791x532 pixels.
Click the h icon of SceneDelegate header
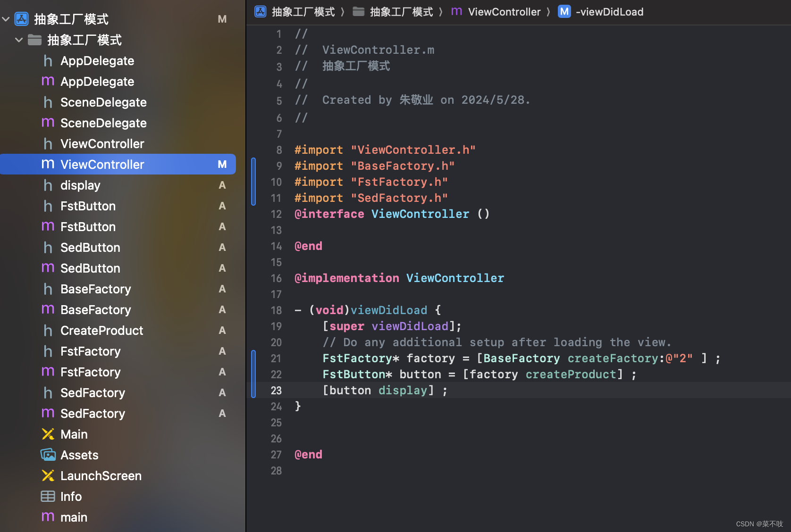(48, 102)
